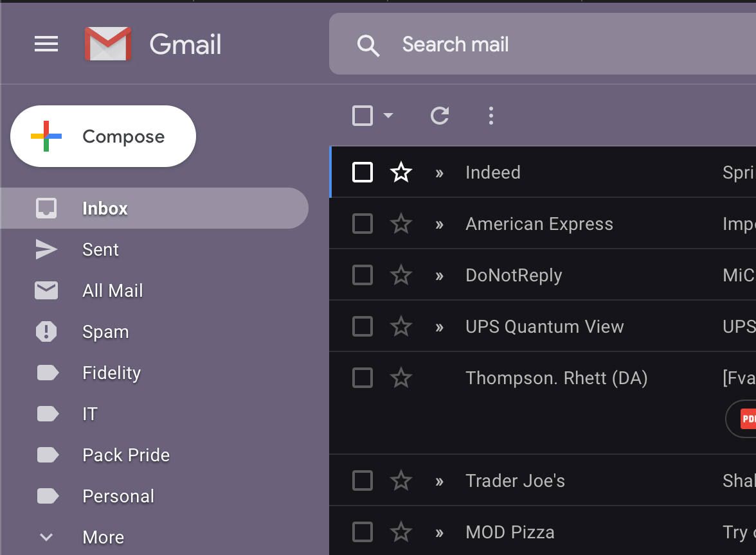Viewport: 756px width, 555px height.
Task: Star the Thompson. Rhett (DA) email
Action: point(401,378)
